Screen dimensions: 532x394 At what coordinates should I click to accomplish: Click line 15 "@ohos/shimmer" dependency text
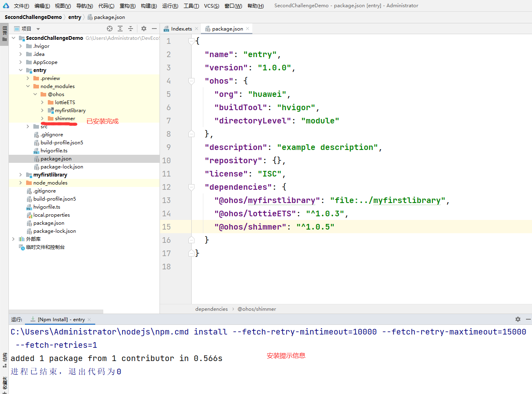(251, 227)
